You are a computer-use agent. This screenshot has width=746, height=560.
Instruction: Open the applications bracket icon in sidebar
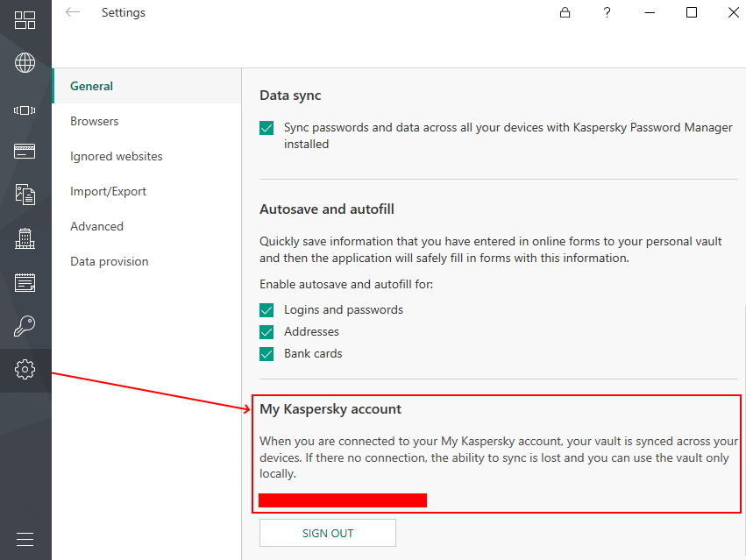(25, 110)
